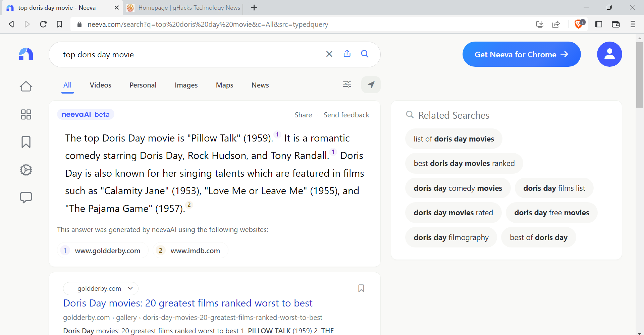This screenshot has height=335, width=644.
Task: Open the user profile avatar
Action: click(x=609, y=54)
